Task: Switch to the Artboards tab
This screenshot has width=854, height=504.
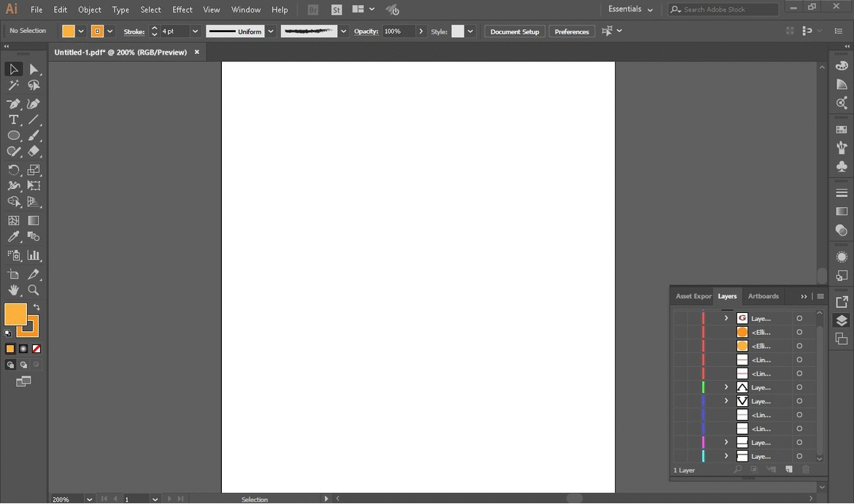Action: click(763, 296)
